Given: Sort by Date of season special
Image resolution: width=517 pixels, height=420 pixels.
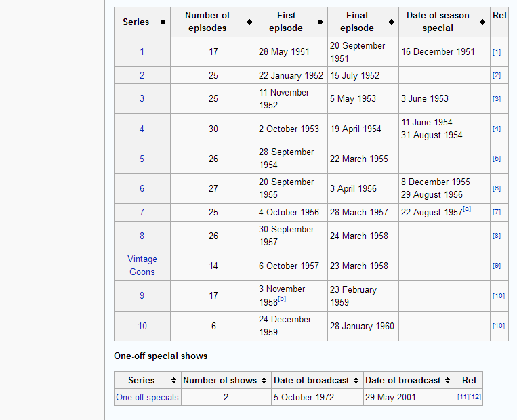Looking at the screenshot, I should (x=482, y=22).
